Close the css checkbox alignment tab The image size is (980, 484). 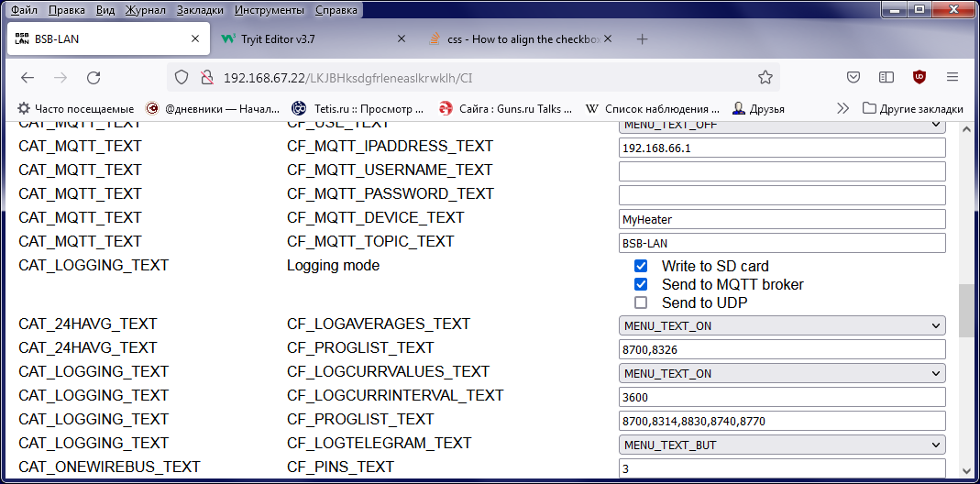click(608, 38)
